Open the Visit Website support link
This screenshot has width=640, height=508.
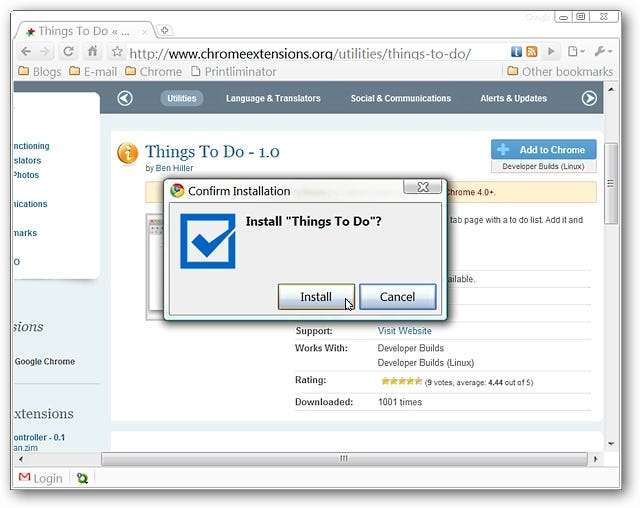(404, 331)
